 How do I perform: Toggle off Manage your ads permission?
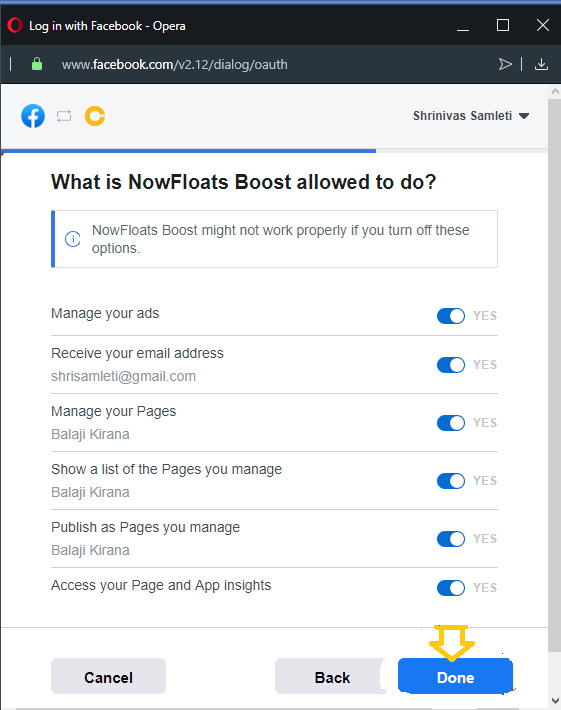pos(451,316)
